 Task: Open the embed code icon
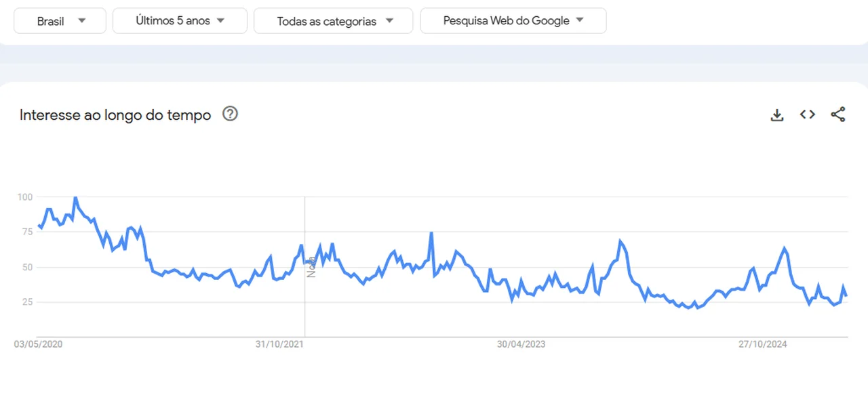pyautogui.click(x=807, y=115)
